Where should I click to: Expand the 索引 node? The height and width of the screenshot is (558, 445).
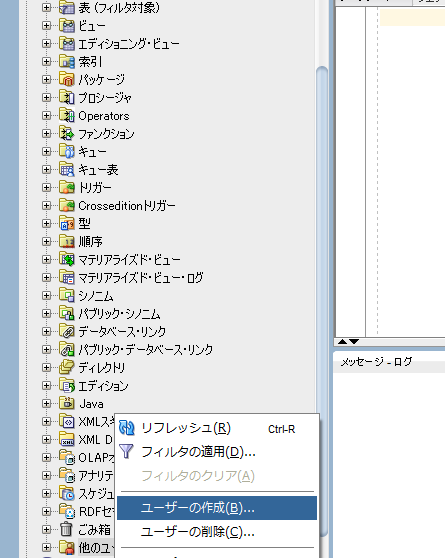[x=46, y=62]
